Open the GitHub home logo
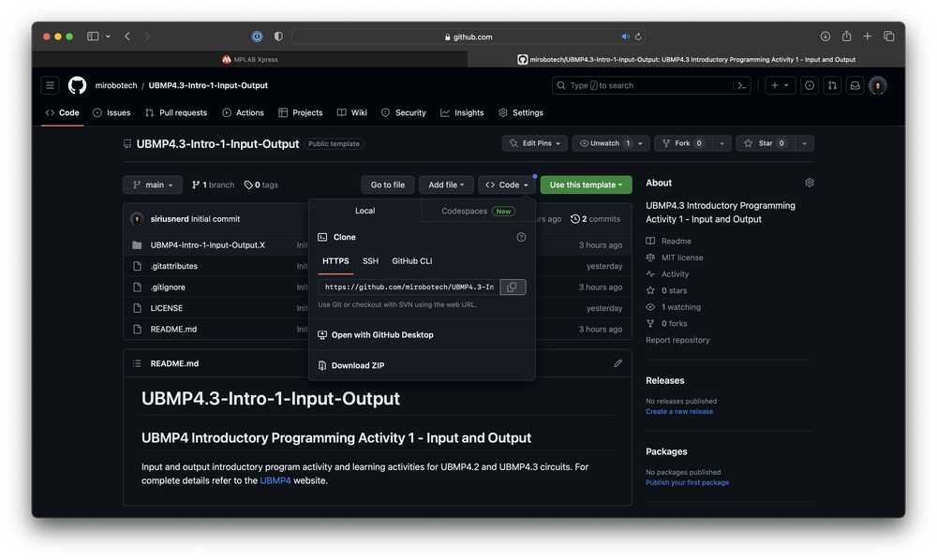The image size is (937, 560). [x=77, y=85]
